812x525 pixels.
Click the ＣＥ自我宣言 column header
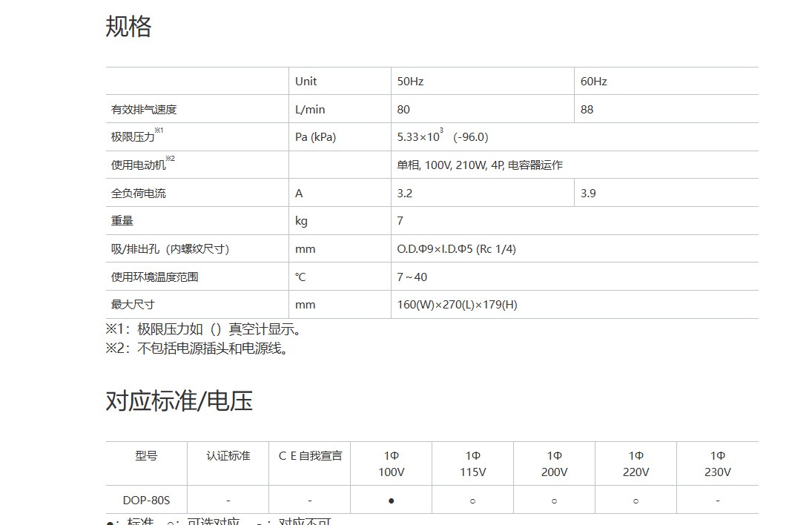pyautogui.click(x=309, y=456)
